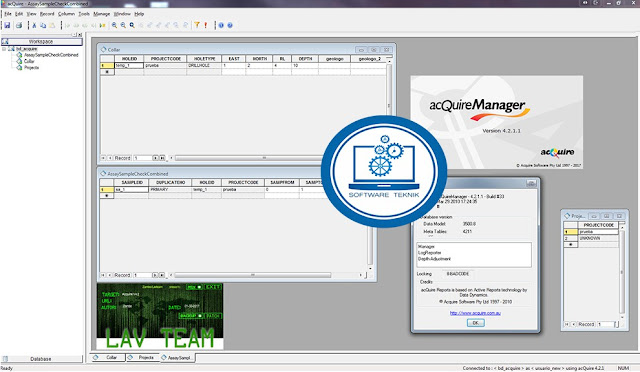Click HOLEID column header in Collar

coord(129,59)
